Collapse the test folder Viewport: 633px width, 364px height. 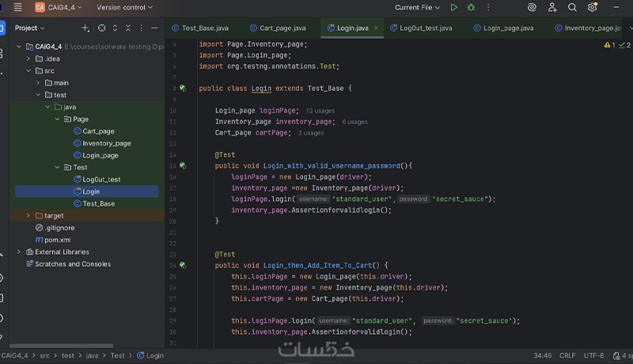[x=38, y=95]
